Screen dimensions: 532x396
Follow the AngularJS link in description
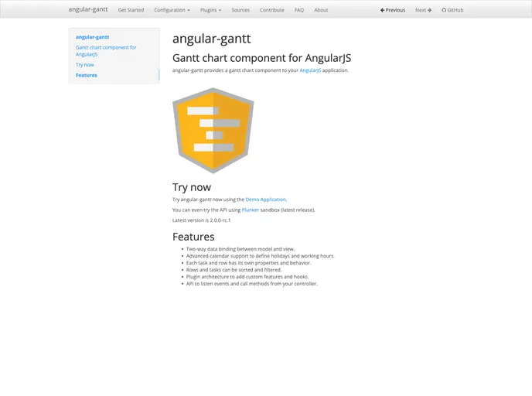pyautogui.click(x=310, y=70)
